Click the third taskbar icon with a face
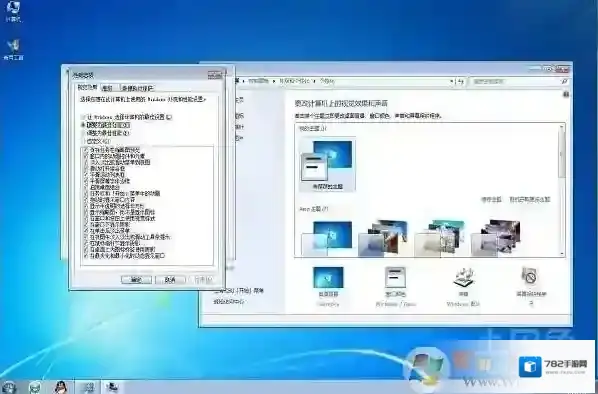This screenshot has height=394, width=598. tap(61, 387)
